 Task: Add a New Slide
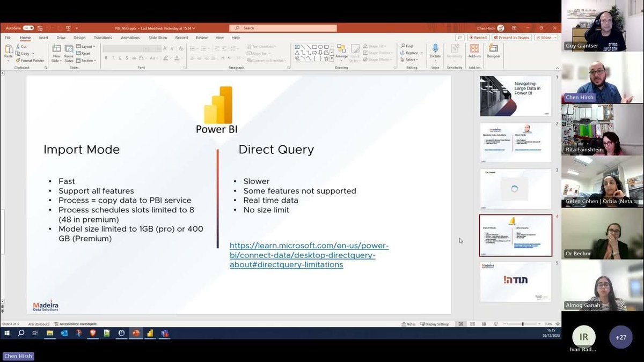coord(56,53)
